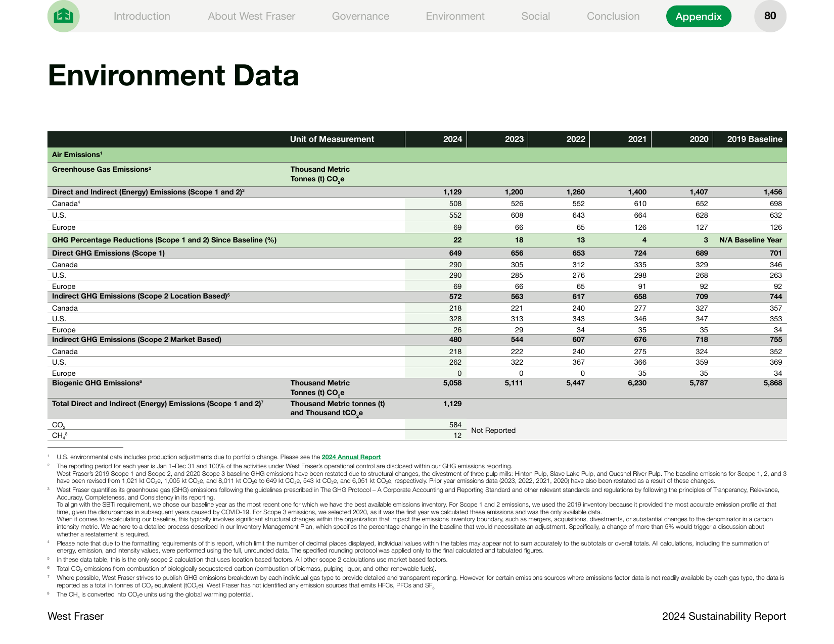The height and width of the screenshot is (644, 834).
Task: Click the Environment Data page heading
Action: (173, 76)
